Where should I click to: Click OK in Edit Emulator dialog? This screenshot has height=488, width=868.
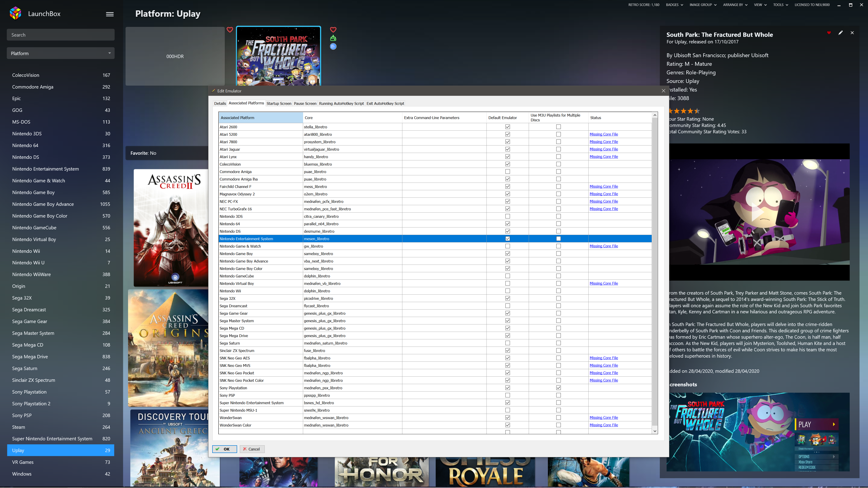pos(224,449)
